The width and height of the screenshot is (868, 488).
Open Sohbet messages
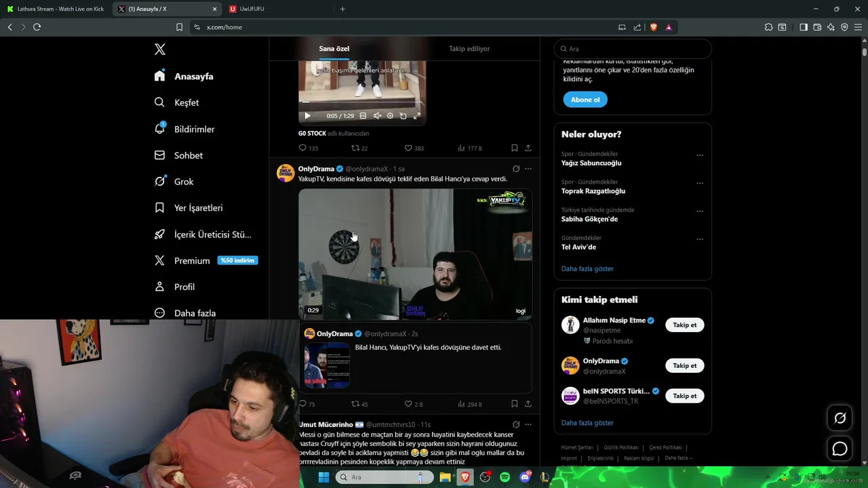(178, 155)
